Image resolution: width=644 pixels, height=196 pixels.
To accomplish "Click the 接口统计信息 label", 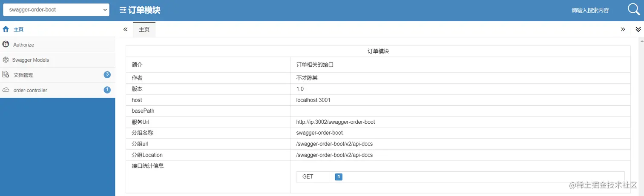I will (x=148, y=166).
